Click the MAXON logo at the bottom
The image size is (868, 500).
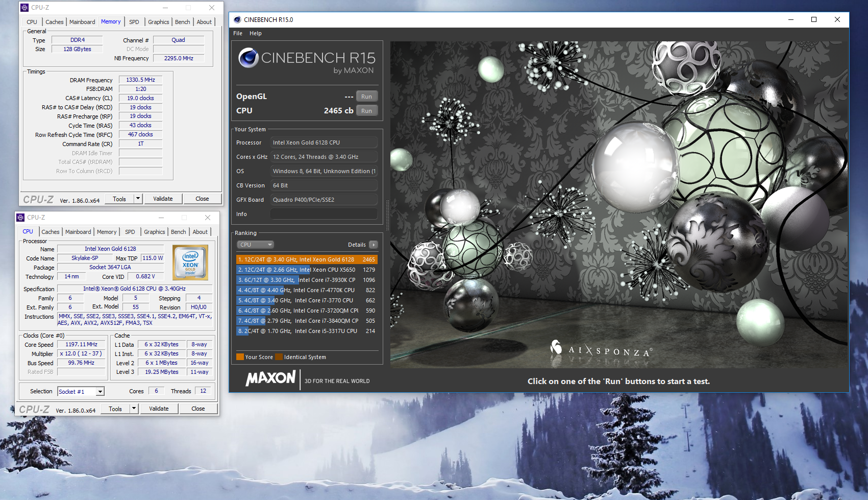coord(270,378)
